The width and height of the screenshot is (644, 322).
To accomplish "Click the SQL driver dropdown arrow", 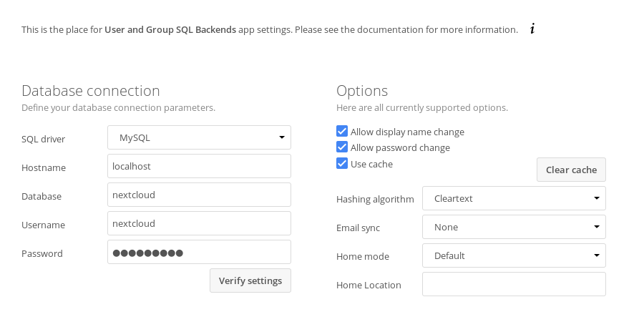I will point(282,137).
